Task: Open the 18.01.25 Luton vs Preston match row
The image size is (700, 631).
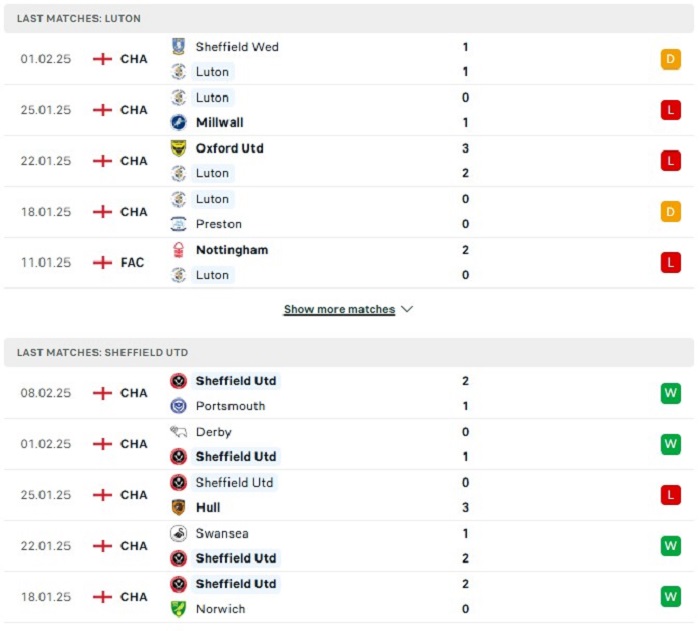Action: pos(349,212)
